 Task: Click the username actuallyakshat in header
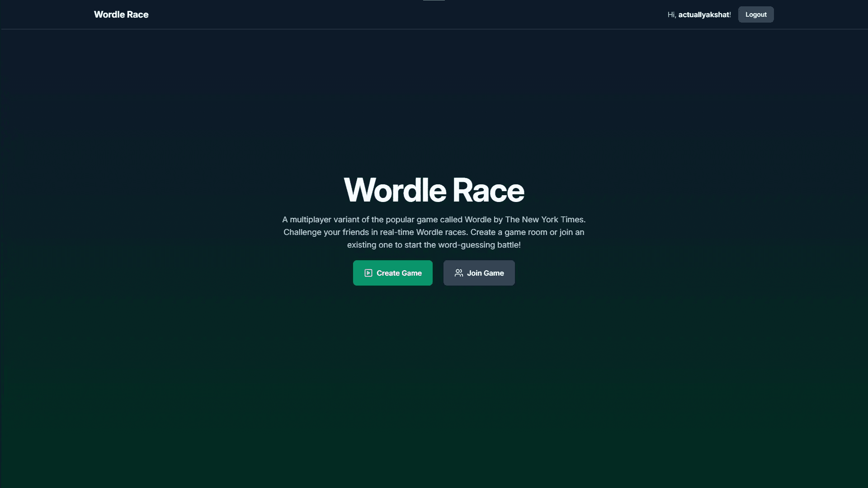point(704,14)
